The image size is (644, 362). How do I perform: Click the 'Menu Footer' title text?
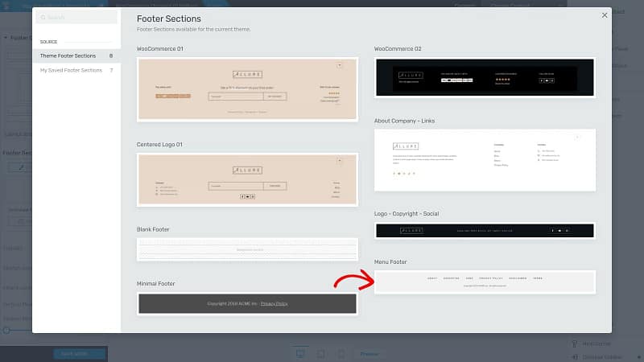390,262
